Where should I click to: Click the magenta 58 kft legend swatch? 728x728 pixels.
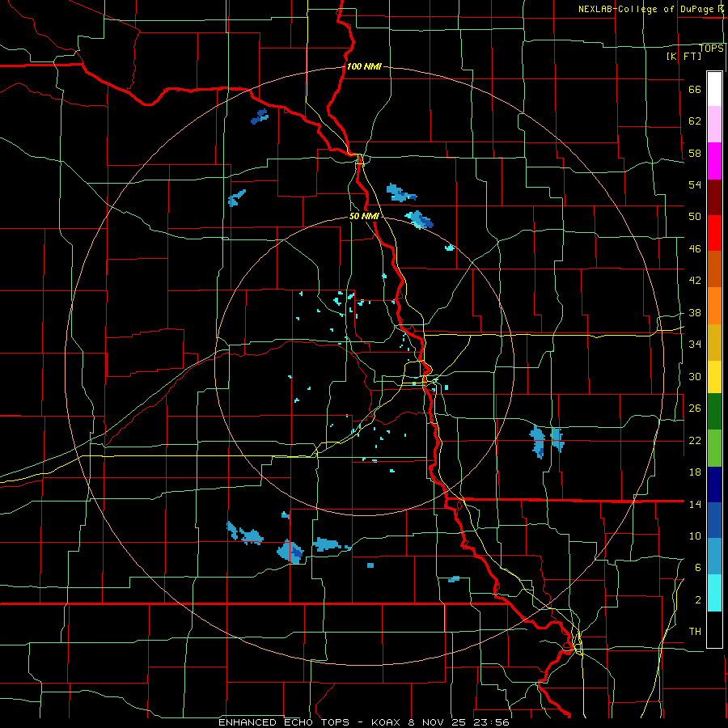point(714,161)
